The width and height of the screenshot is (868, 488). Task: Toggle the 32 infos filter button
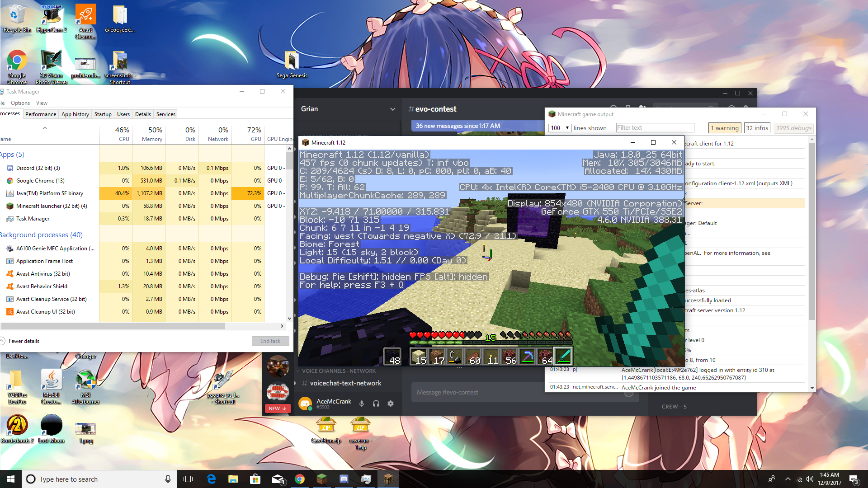[x=757, y=128]
